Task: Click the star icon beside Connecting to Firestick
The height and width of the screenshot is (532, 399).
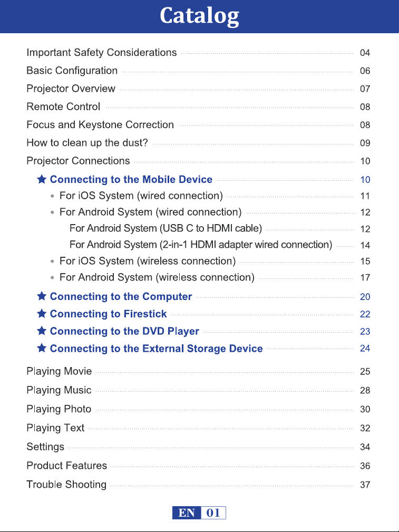Action: (x=42, y=313)
